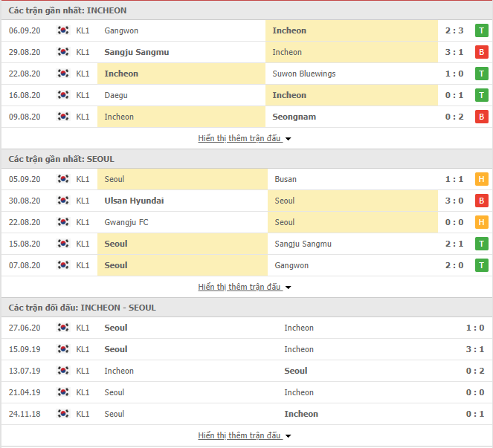Click the 2 : 3 score for Gangwon–Incheon
This screenshot has height=448, width=493.
point(454,30)
